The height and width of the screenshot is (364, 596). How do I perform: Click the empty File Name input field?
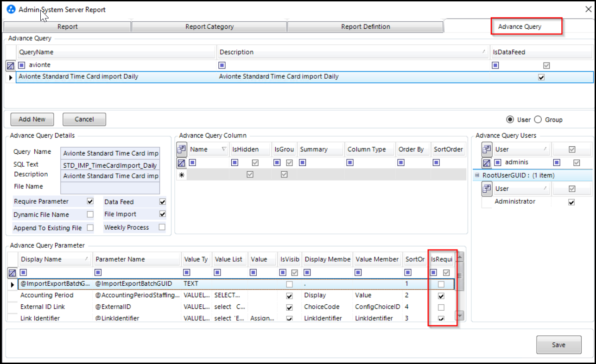click(x=110, y=188)
